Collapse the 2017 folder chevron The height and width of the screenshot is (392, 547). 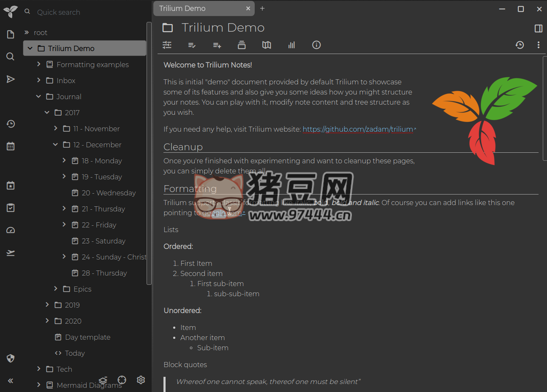tap(47, 113)
